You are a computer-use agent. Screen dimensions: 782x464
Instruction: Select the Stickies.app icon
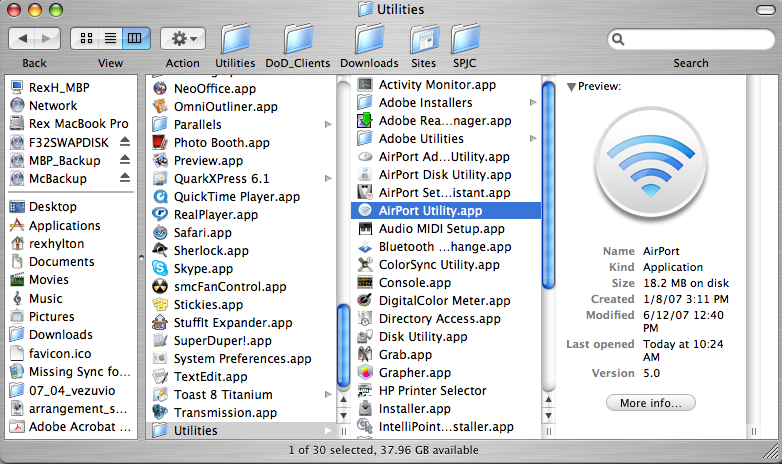(160, 304)
